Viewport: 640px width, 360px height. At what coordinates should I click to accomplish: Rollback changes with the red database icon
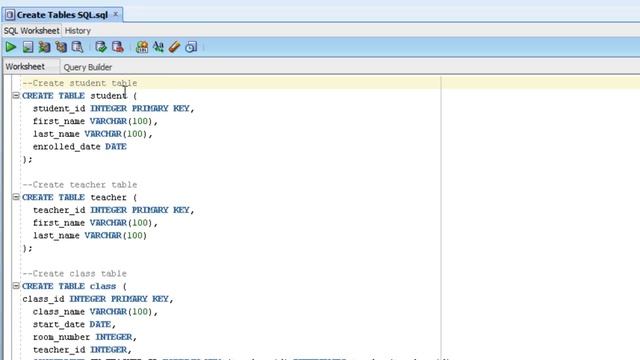click(118, 47)
